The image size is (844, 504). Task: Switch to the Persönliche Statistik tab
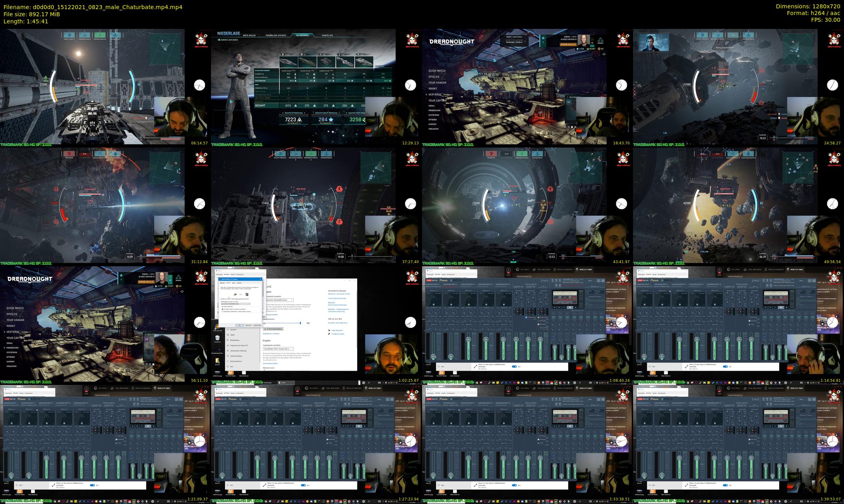pos(276,35)
